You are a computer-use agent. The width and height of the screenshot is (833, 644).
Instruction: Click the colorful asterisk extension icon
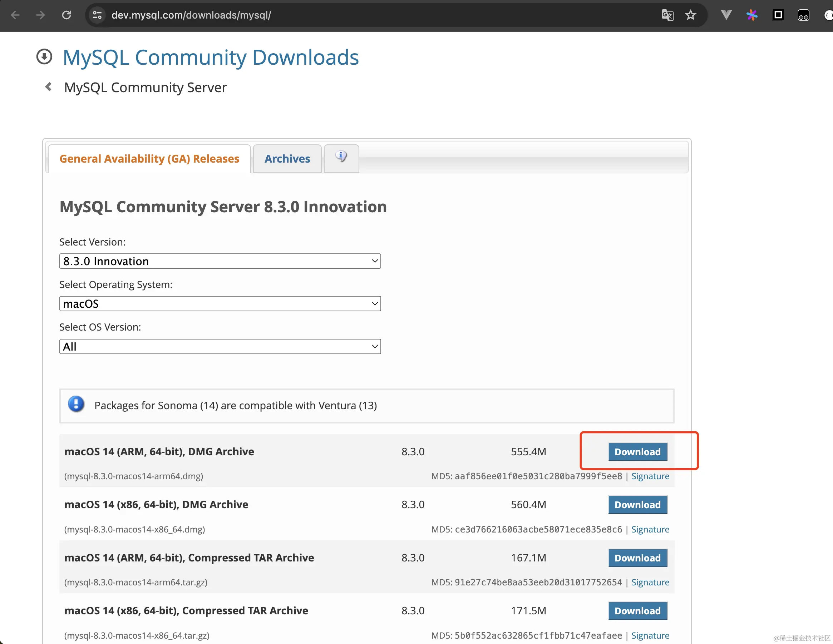pyautogui.click(x=752, y=15)
